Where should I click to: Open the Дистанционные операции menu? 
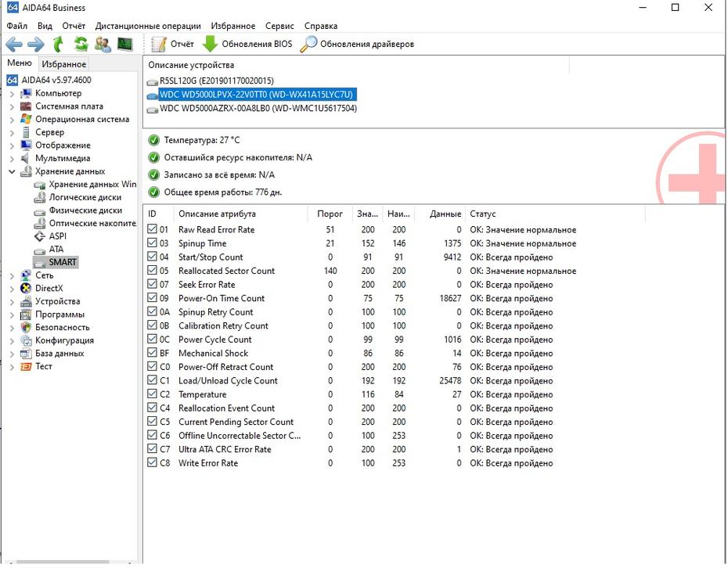[x=148, y=26]
